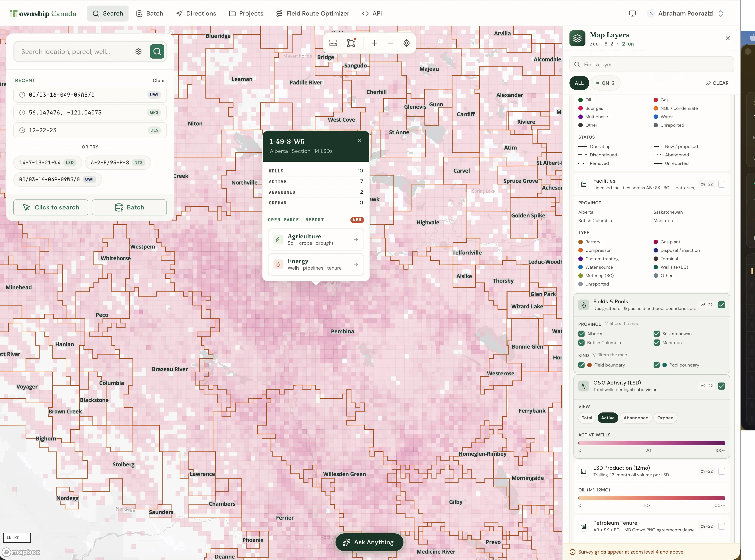Click the Facilities layer icon

click(x=583, y=184)
